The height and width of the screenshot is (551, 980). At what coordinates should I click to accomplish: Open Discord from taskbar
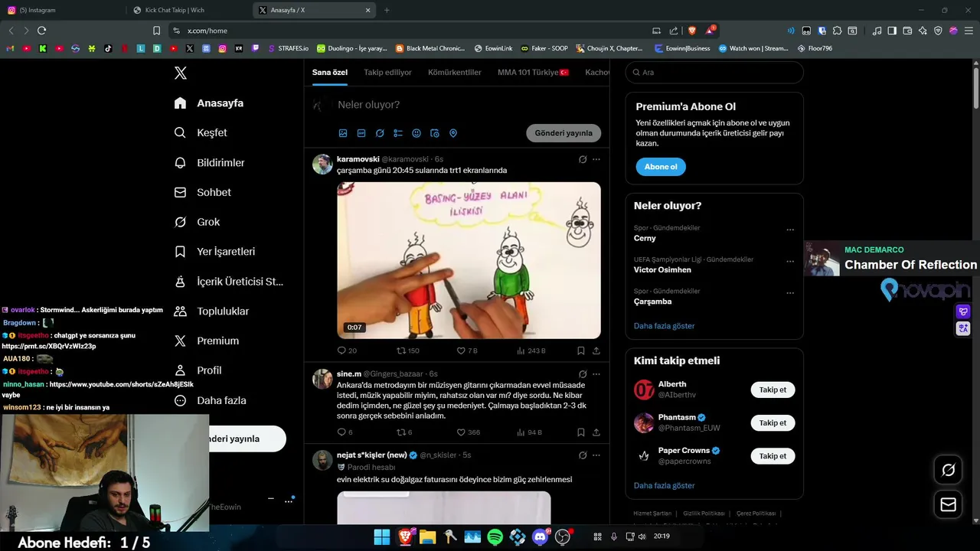(x=540, y=537)
